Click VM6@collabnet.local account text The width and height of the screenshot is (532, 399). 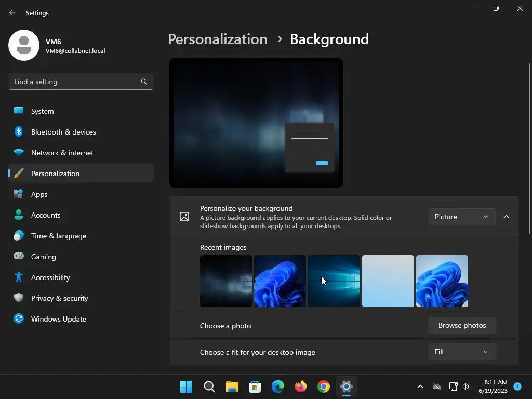[75, 51]
